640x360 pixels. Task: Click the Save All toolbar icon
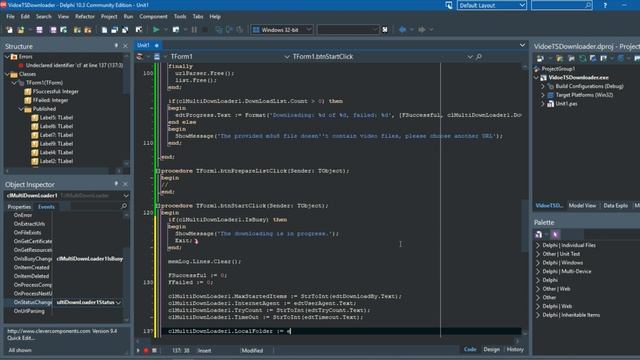pos(53,30)
